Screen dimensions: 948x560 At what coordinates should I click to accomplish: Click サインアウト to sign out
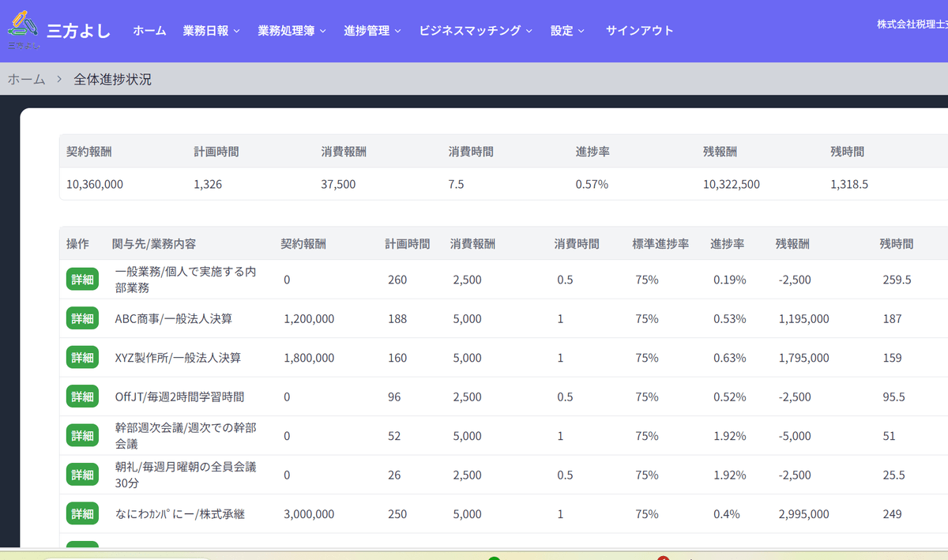coord(639,31)
